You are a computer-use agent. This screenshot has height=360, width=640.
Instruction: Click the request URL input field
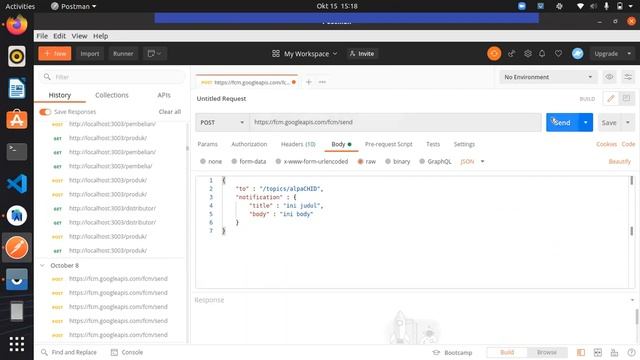pyautogui.click(x=396, y=122)
